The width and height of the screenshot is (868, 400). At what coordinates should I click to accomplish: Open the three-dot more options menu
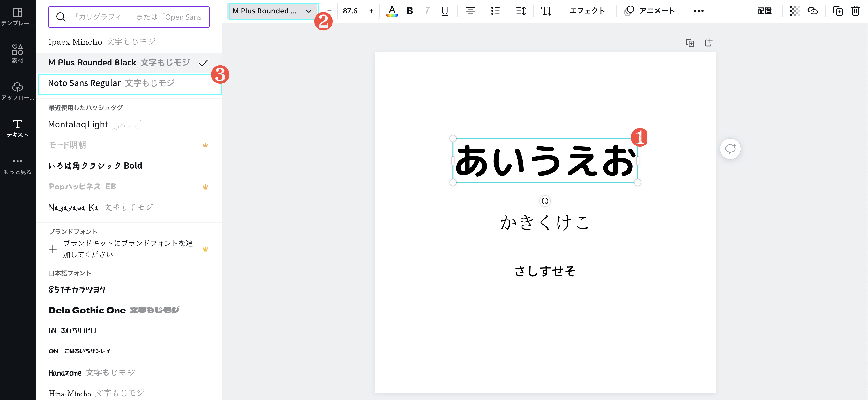pos(699,11)
